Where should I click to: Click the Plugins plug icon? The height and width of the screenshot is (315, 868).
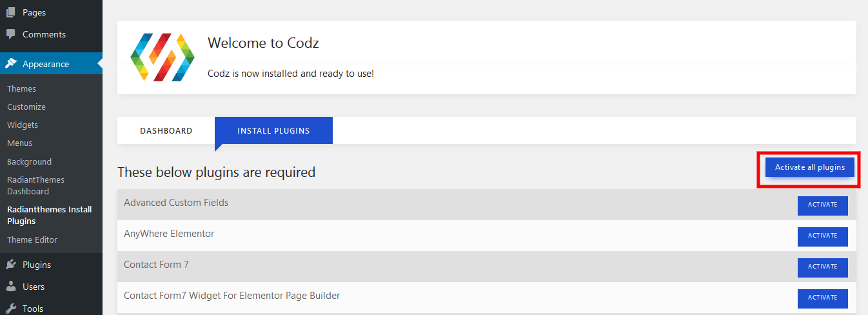11,265
